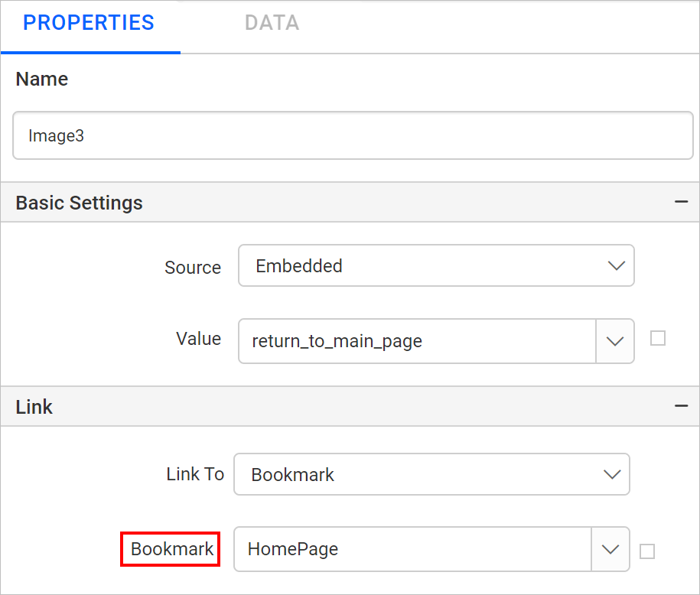Open the Source Embedded dropdown
Screen dimensions: 700x595
coord(436,265)
